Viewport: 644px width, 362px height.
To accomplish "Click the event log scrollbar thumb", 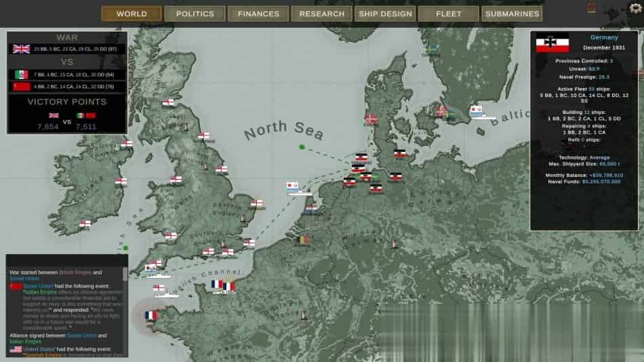I will coord(125,274).
